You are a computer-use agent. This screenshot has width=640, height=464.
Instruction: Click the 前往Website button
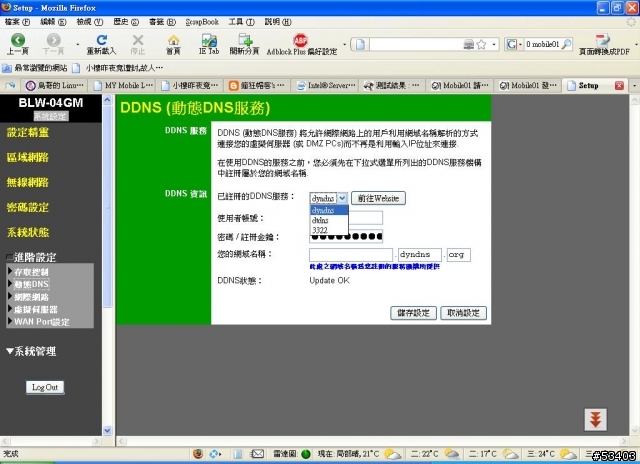[378, 198]
